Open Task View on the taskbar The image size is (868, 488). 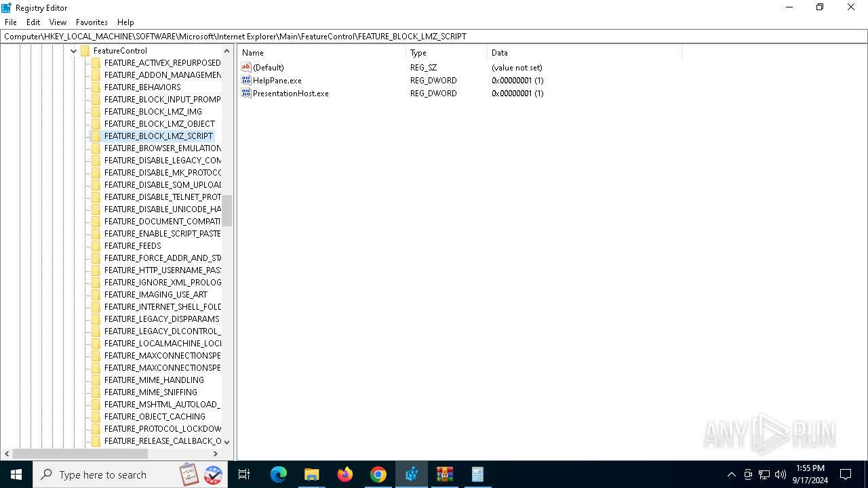coord(244,474)
